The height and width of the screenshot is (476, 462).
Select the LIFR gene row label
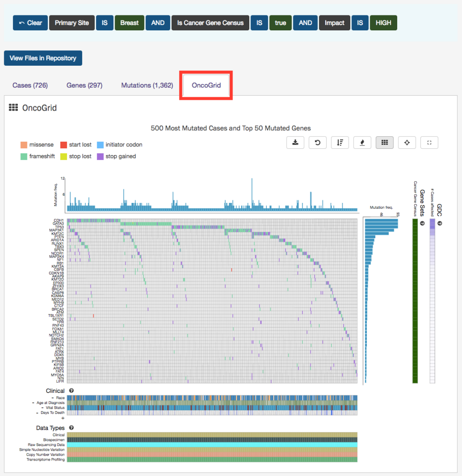click(x=60, y=381)
